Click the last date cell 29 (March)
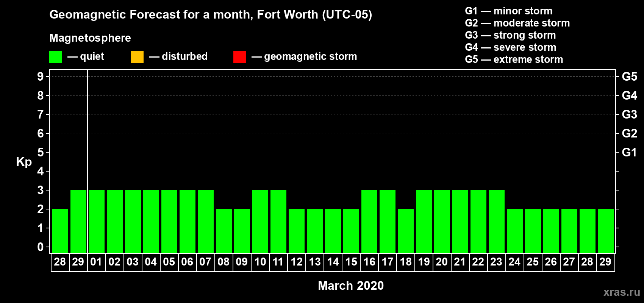Viewport: 644px width, 303px height. tap(605, 262)
